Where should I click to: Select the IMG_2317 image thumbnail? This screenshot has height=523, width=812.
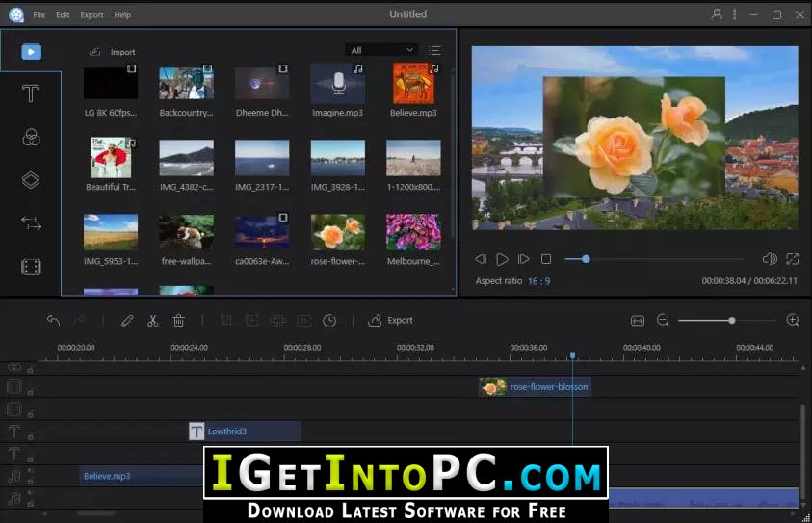[x=262, y=158]
